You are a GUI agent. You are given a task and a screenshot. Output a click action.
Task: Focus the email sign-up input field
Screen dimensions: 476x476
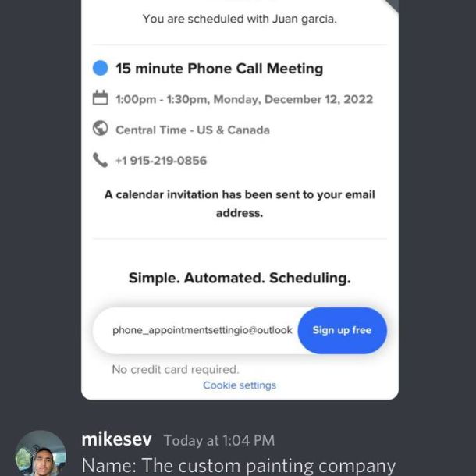196,330
